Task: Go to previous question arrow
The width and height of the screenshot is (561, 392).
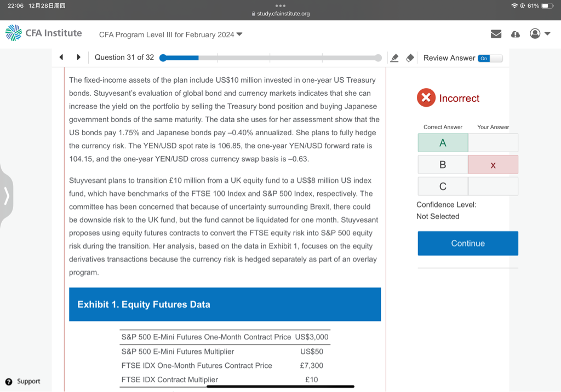Action: 61,57
